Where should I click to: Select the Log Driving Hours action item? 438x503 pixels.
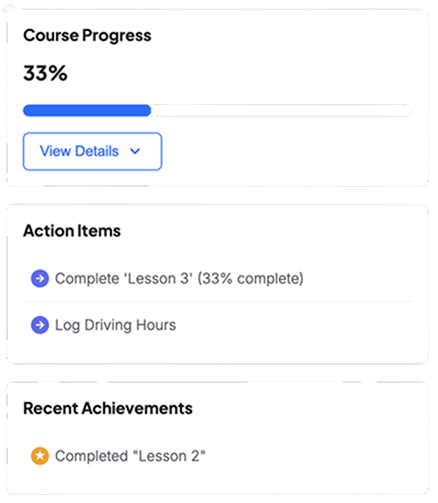pyautogui.click(x=217, y=327)
